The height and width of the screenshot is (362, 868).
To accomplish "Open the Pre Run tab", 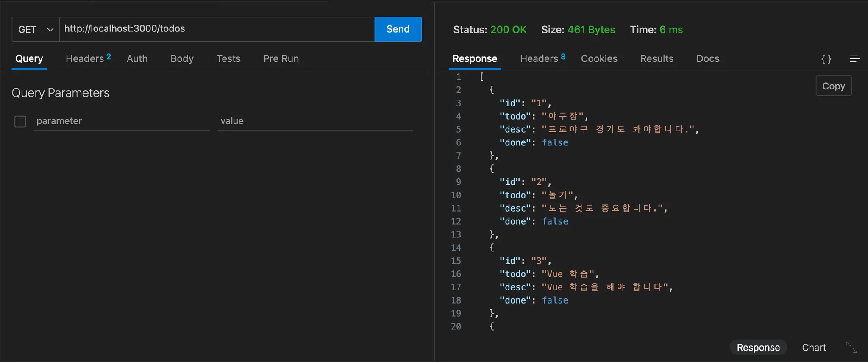I will tap(281, 58).
